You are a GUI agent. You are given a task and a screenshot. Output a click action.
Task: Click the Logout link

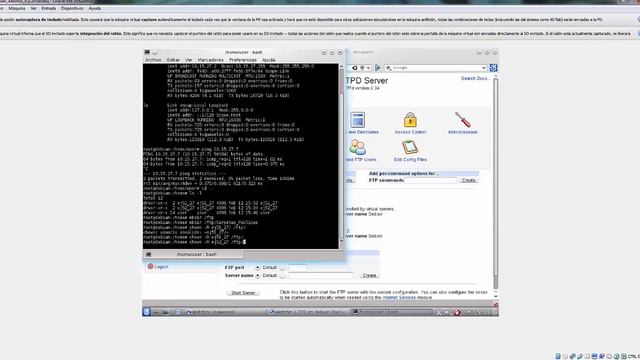click(161, 267)
